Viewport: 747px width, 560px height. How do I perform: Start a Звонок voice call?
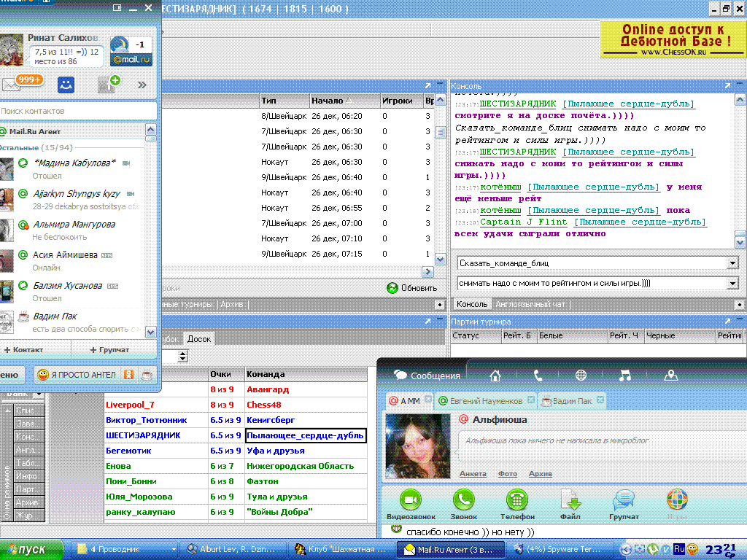tap(463, 505)
